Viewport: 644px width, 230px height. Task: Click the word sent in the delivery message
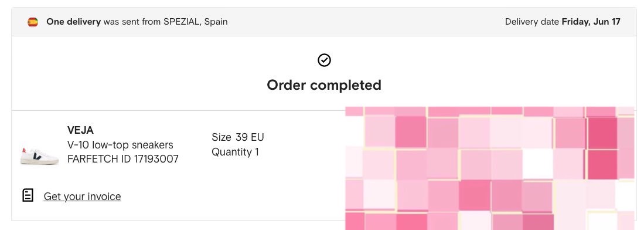point(131,22)
